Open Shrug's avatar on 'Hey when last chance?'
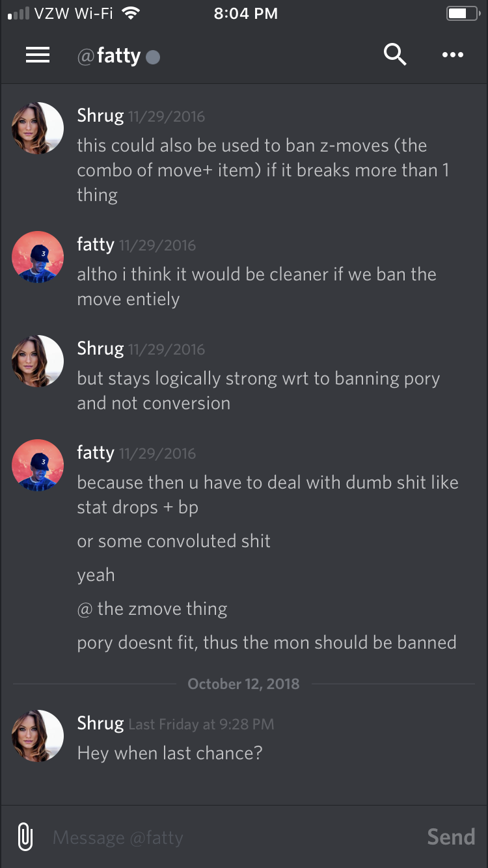Viewport: 488px width, 868px height. click(38, 736)
